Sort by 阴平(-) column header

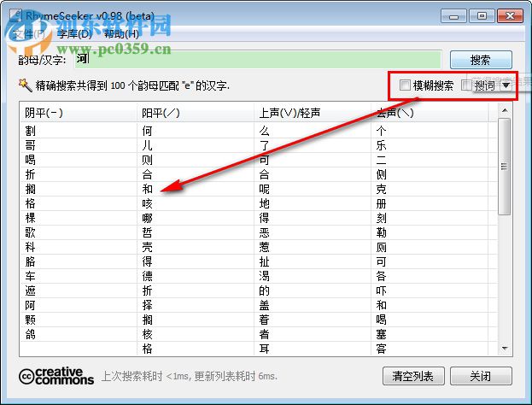[78, 113]
